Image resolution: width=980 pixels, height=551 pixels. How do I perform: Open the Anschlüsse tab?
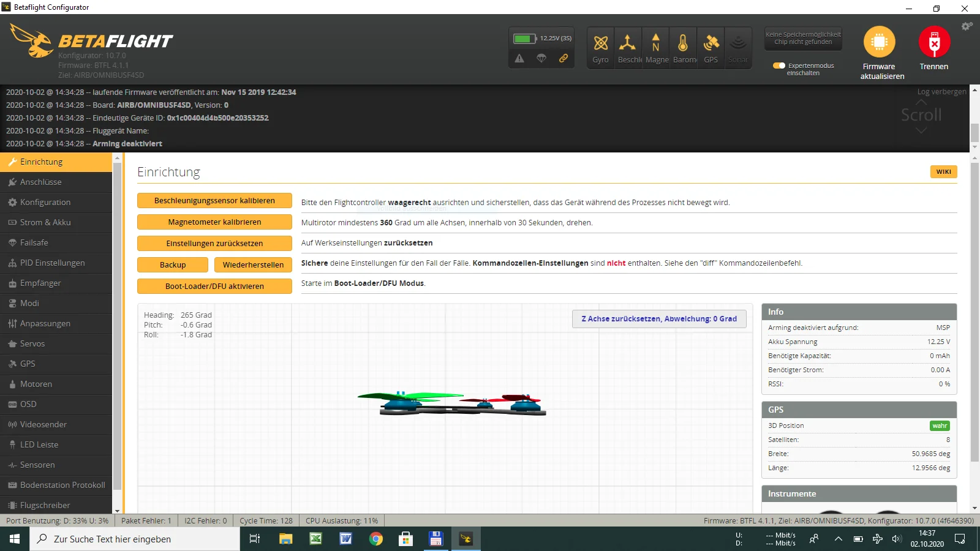(x=56, y=182)
